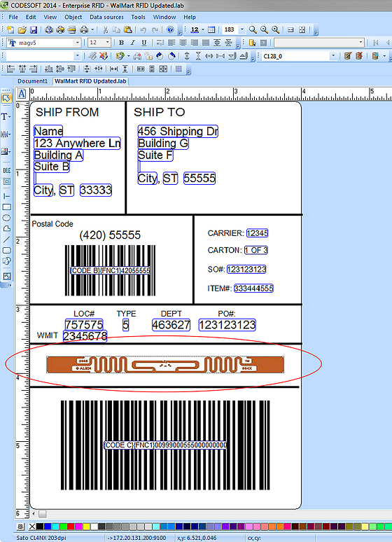The height and width of the screenshot is (542, 392).
Task: Open the C128_0 barcode dropdown
Action: click(x=333, y=56)
